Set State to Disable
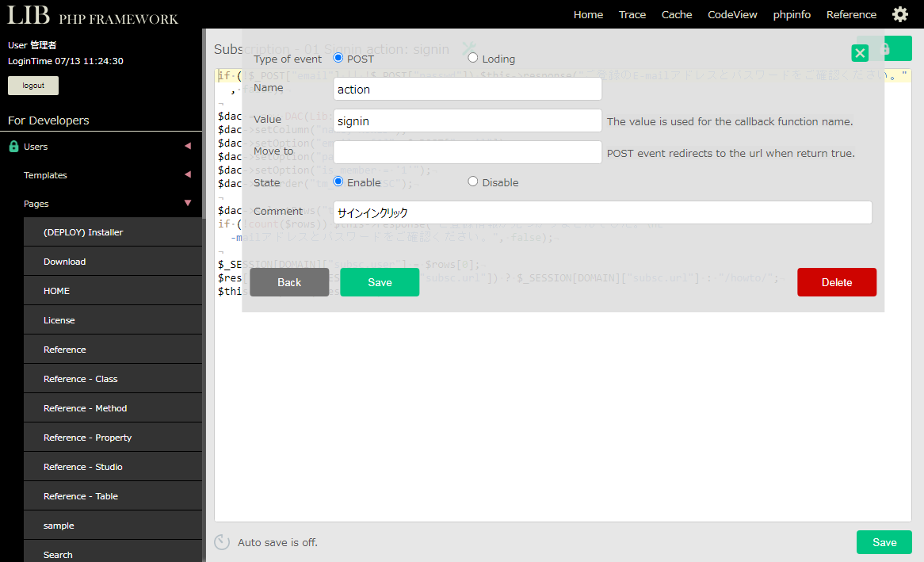The width and height of the screenshot is (924, 562). (473, 182)
